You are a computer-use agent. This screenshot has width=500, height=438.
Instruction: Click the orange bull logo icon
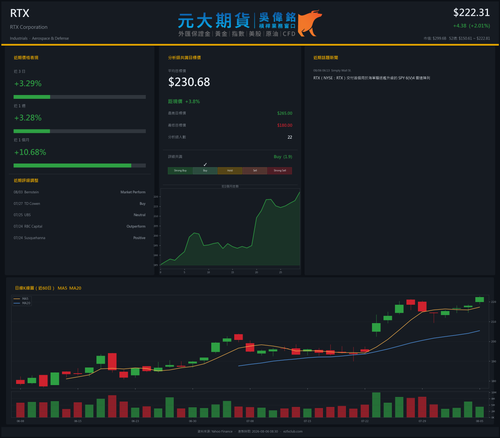coord(310,23)
